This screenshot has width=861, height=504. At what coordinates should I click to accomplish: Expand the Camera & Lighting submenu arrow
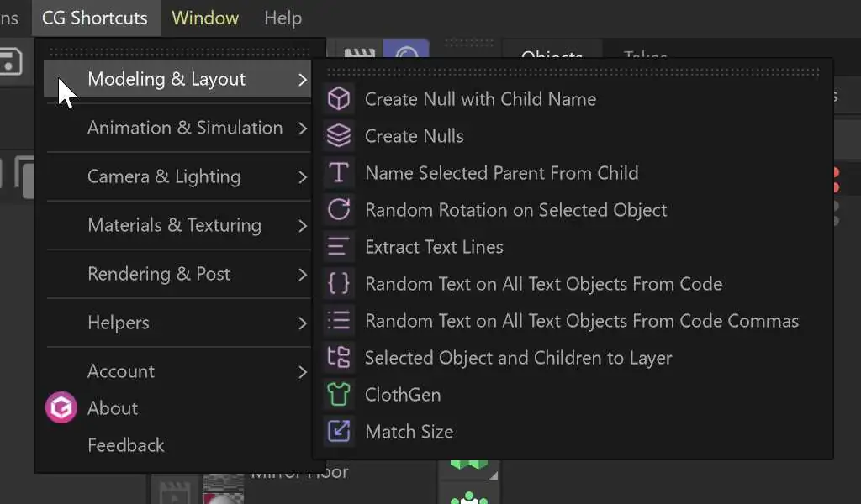tap(303, 177)
